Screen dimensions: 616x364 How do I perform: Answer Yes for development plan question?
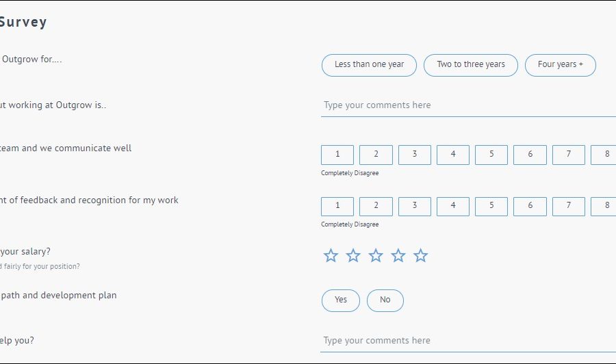[x=341, y=300]
